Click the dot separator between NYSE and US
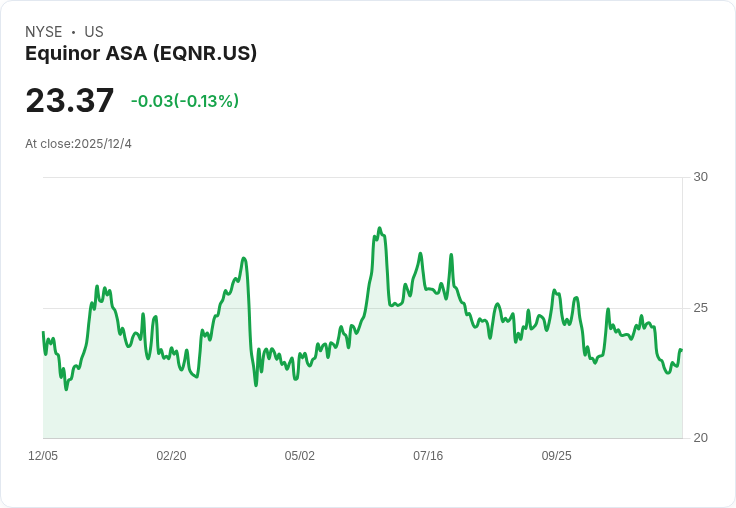The width and height of the screenshot is (736, 508). coord(74,32)
